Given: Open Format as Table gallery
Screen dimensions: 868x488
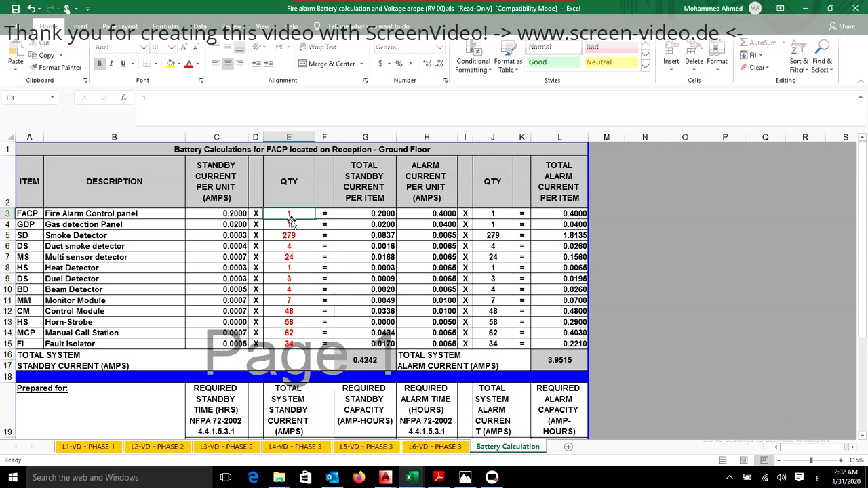Looking at the screenshot, I should tap(508, 57).
